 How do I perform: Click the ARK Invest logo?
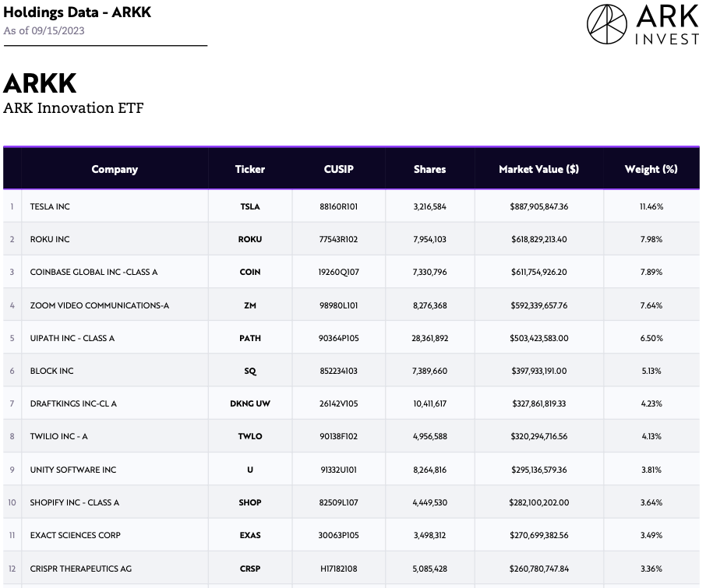643,24
